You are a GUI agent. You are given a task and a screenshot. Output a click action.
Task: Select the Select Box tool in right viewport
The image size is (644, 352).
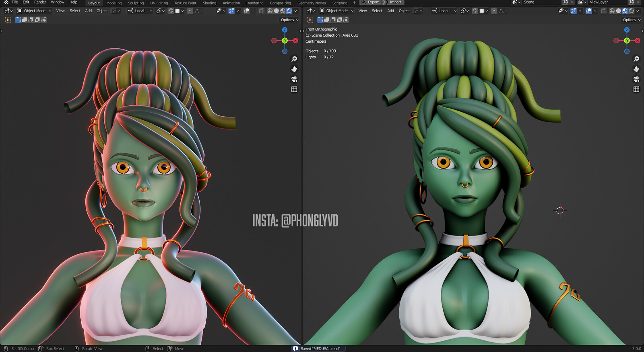310,20
